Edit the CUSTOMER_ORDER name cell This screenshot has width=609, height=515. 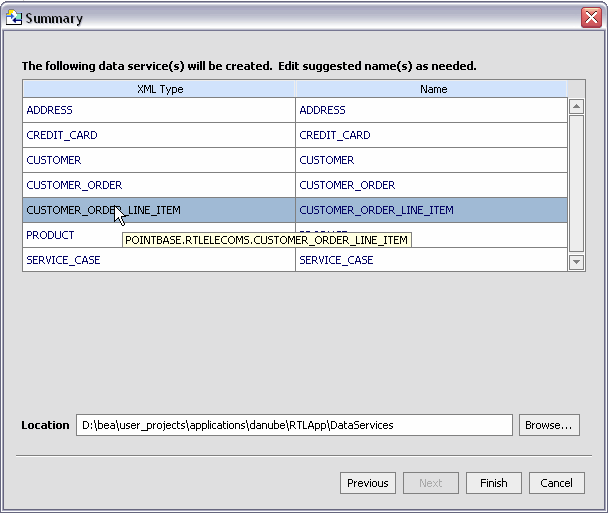point(432,185)
